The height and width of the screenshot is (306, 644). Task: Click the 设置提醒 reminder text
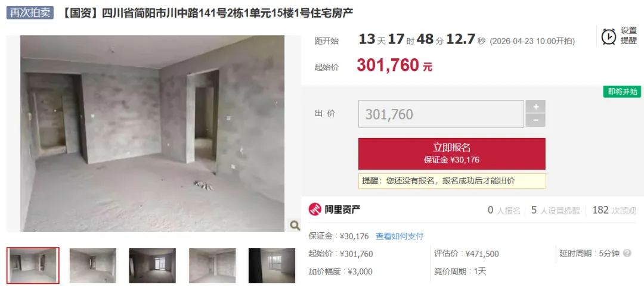(x=628, y=36)
